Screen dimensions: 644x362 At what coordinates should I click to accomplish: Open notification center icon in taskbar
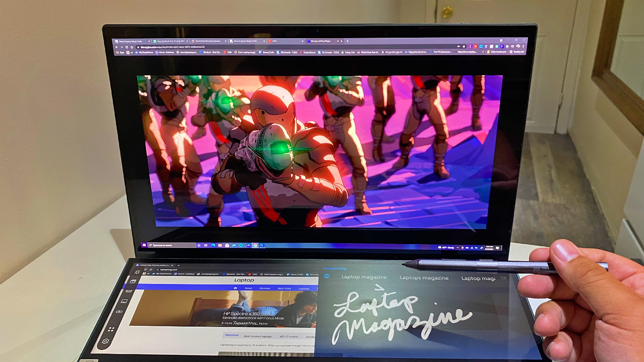[497, 248]
